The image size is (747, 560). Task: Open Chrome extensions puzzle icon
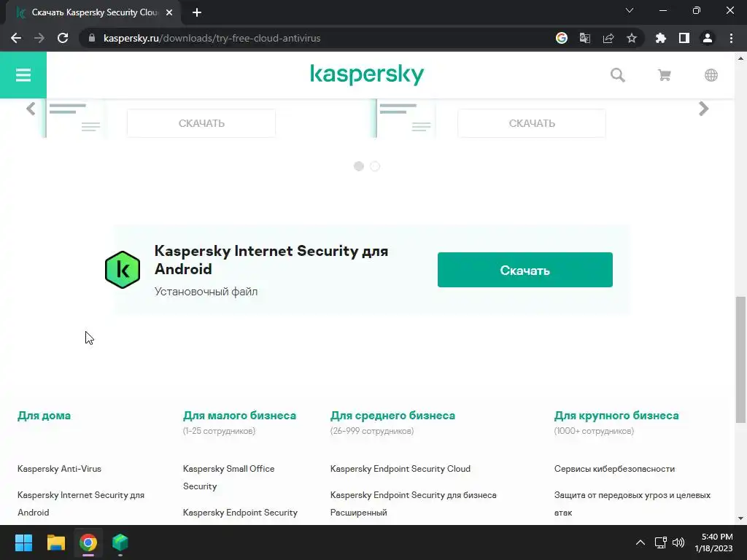pos(661,38)
